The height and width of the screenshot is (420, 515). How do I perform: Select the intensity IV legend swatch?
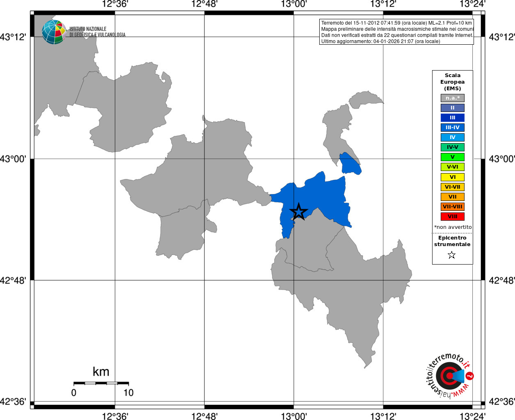(453, 137)
